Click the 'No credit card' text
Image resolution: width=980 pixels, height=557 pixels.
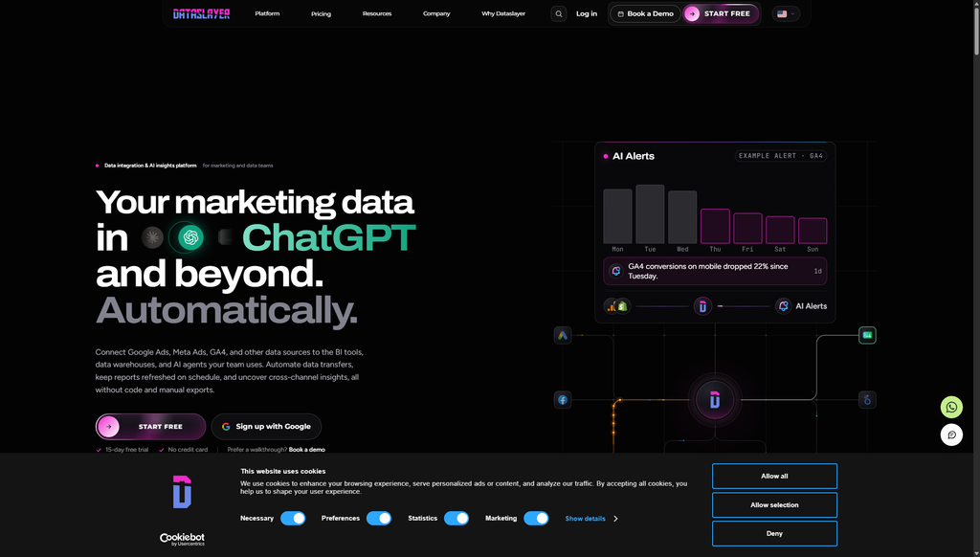click(x=188, y=450)
